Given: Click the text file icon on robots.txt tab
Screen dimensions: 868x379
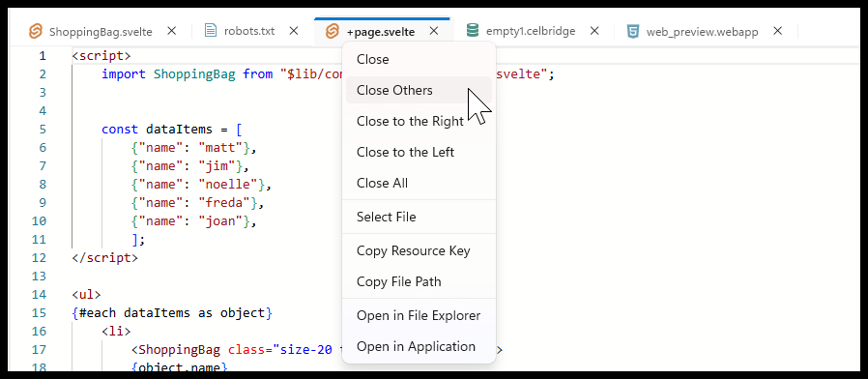Looking at the screenshot, I should (211, 31).
